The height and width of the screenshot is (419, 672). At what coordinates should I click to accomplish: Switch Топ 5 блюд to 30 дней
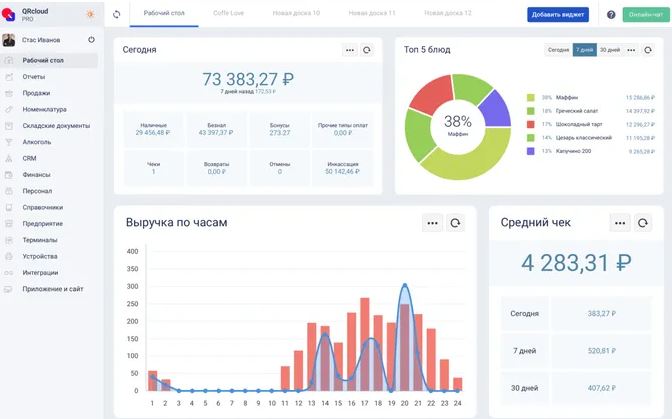click(x=610, y=50)
